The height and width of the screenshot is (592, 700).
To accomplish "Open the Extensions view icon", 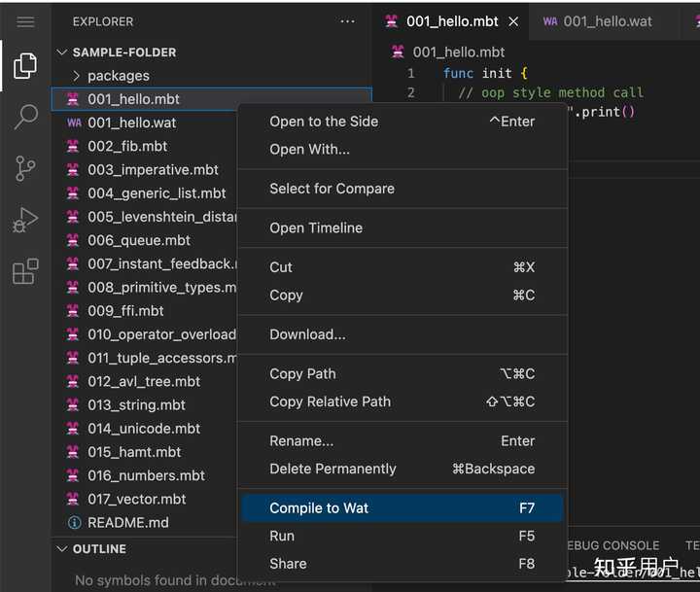I will click(25, 271).
